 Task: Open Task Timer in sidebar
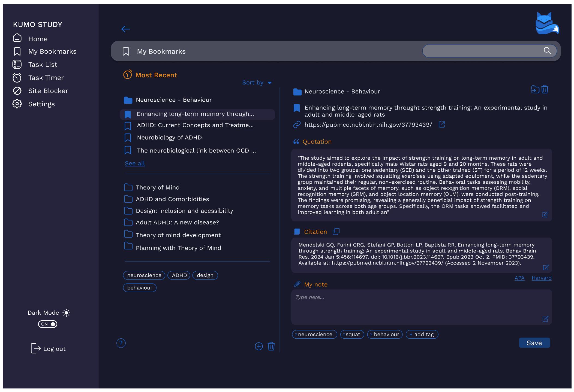click(x=46, y=78)
